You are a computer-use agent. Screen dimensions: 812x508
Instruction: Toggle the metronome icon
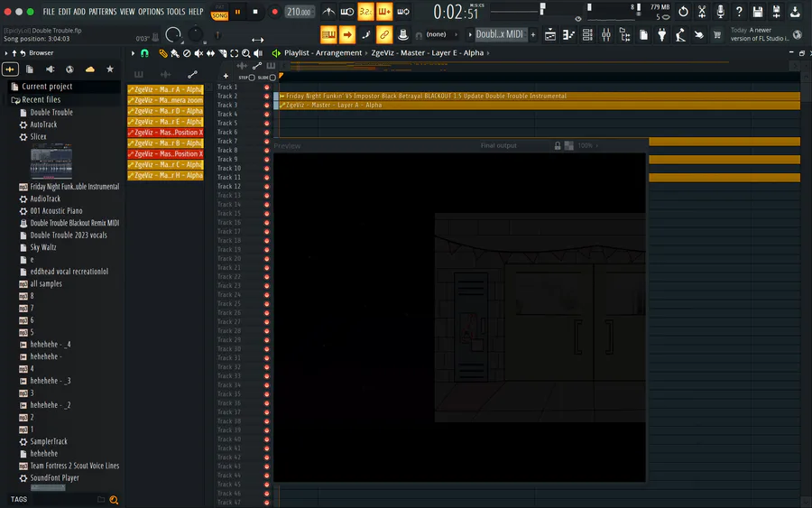click(x=328, y=12)
